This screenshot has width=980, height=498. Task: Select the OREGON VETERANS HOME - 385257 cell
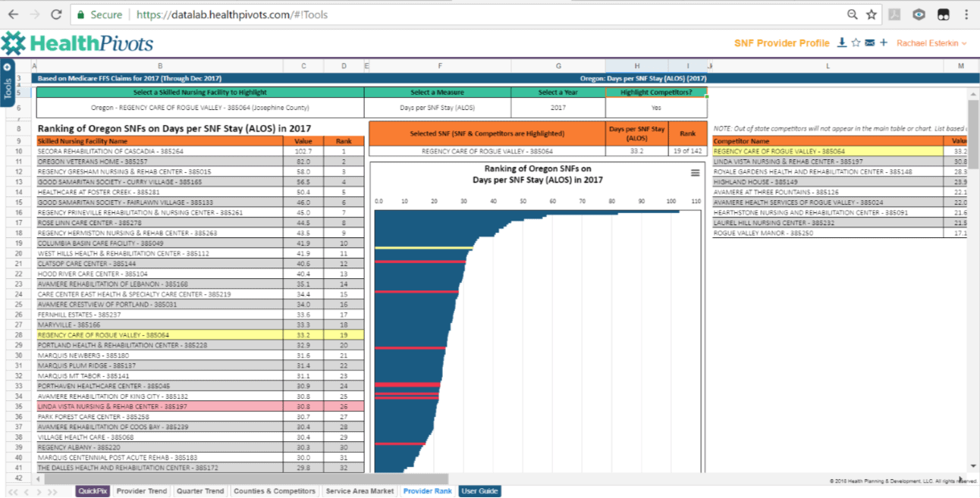(160, 161)
